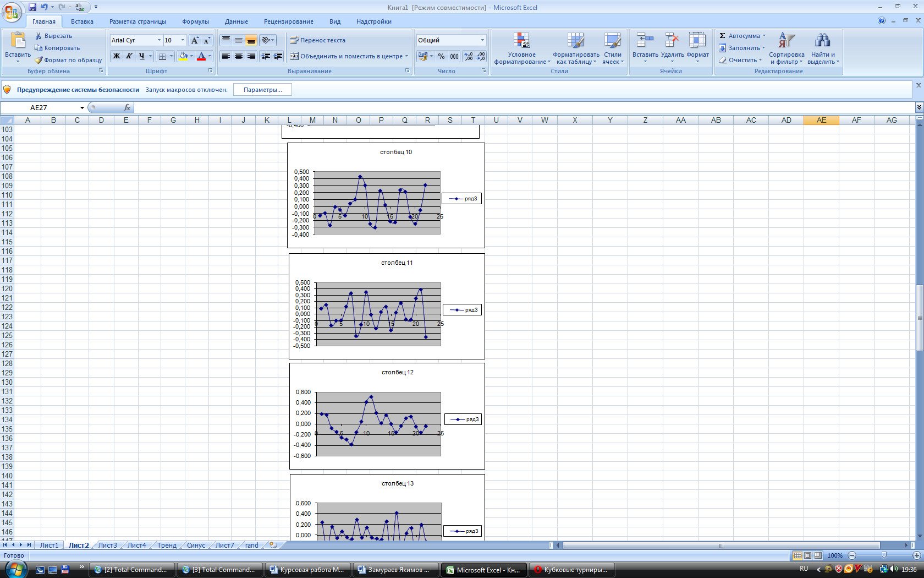Open the Office button menu
Viewport: 924px width, 578px height.
pyautogui.click(x=11, y=12)
